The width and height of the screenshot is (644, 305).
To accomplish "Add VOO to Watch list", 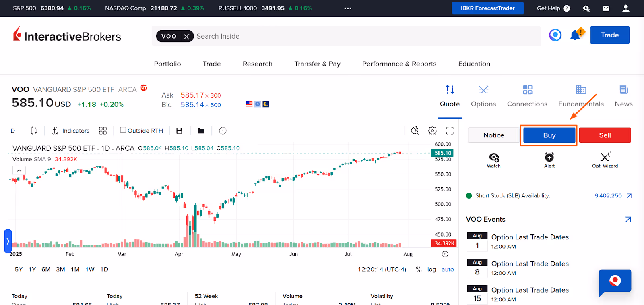I will tap(493, 160).
